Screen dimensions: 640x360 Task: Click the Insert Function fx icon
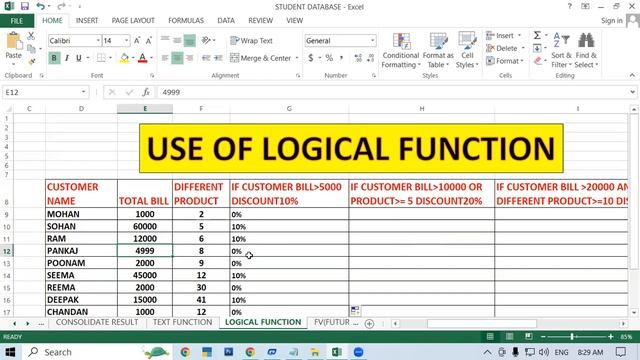click(146, 92)
